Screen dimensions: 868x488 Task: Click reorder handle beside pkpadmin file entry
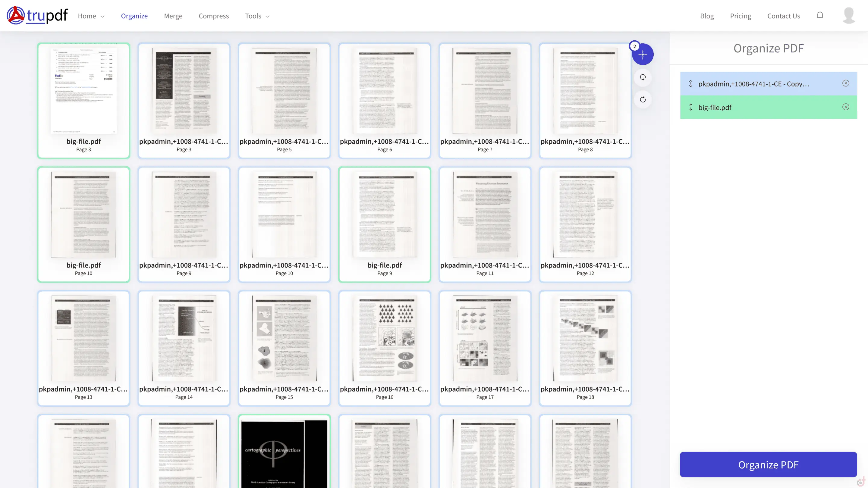click(690, 84)
